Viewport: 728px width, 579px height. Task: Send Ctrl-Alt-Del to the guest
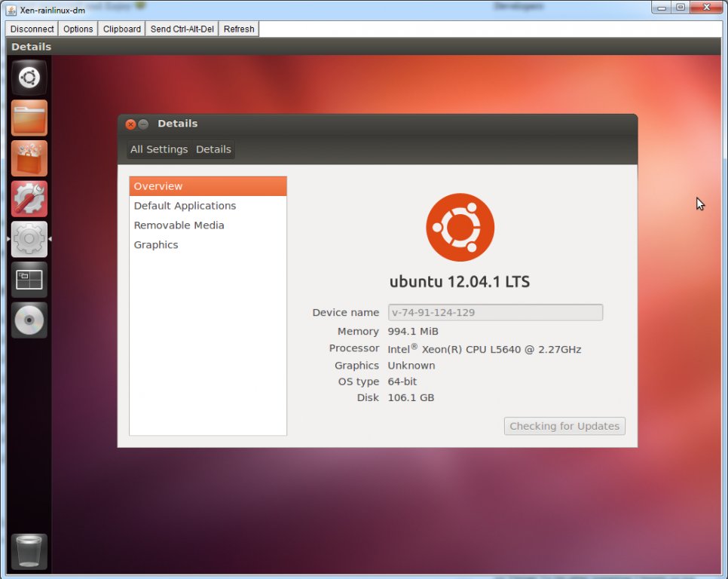(x=182, y=29)
